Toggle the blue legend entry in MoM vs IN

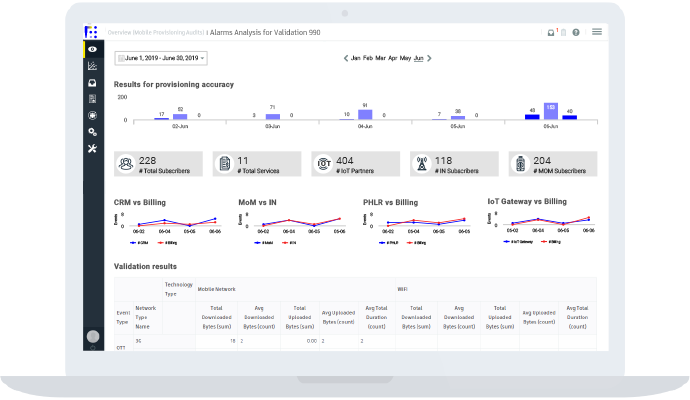click(x=264, y=243)
